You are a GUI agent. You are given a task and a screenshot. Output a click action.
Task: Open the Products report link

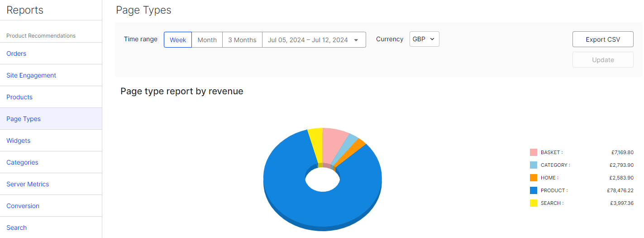[x=19, y=97]
